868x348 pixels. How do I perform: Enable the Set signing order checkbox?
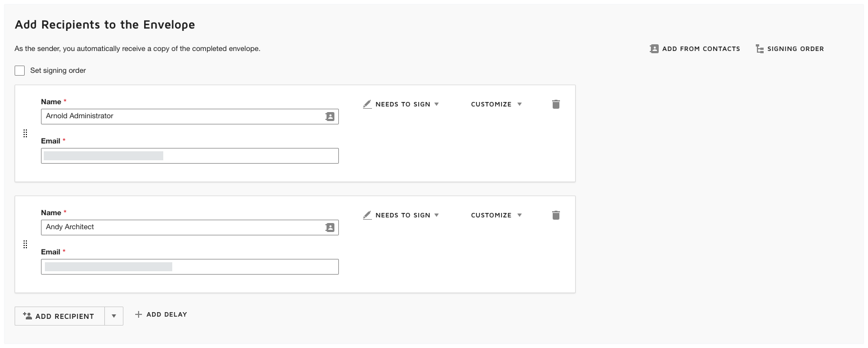20,70
